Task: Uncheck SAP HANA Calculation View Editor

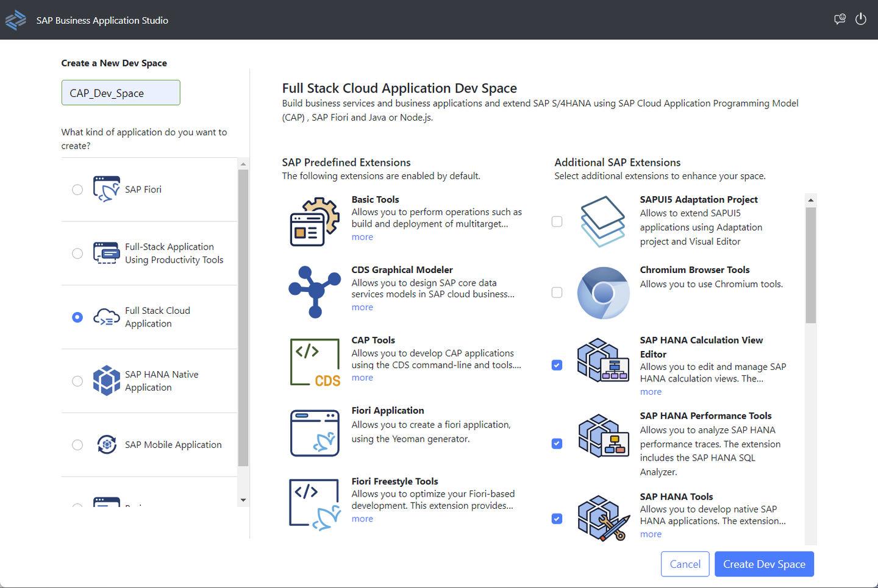Action: (557, 365)
